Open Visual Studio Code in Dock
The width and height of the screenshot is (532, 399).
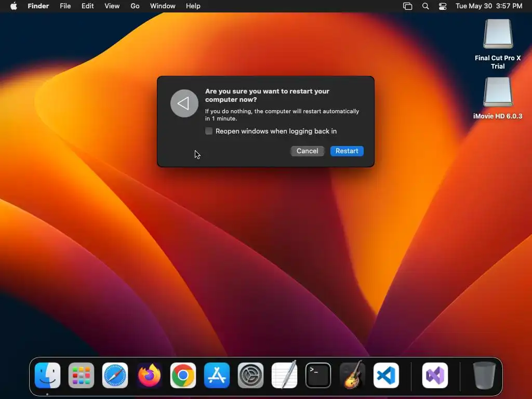click(x=386, y=375)
